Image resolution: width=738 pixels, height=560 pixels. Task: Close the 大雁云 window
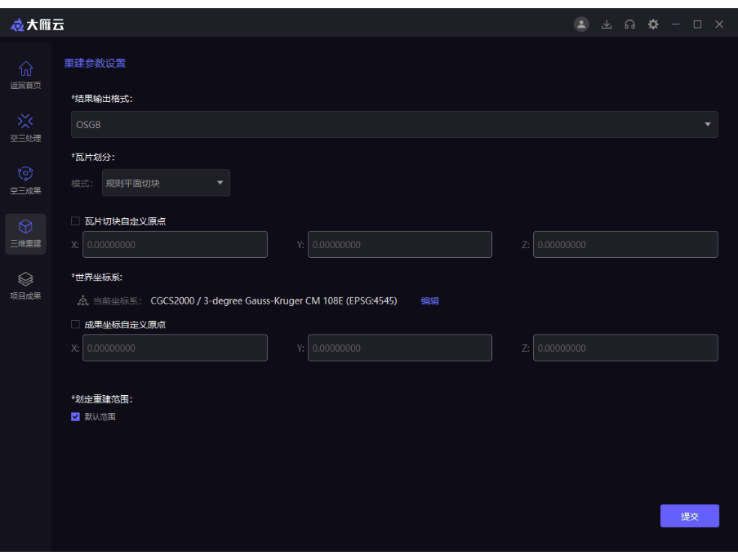pos(719,24)
